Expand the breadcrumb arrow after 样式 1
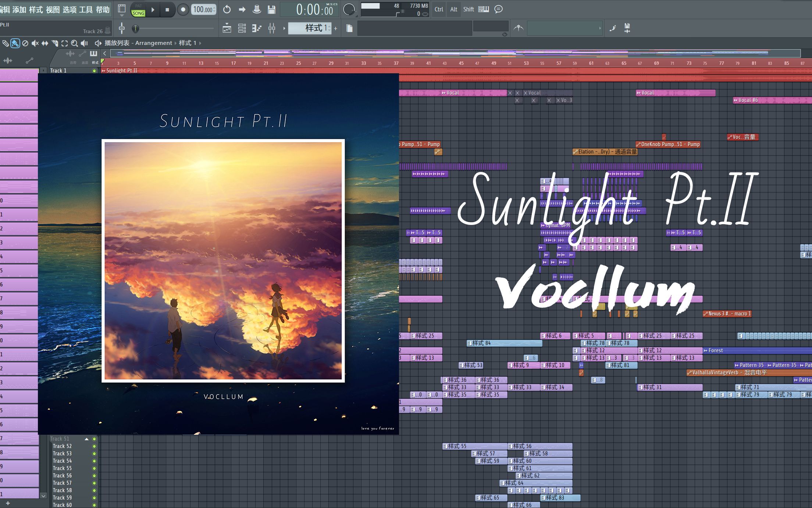This screenshot has height=508, width=812. (200, 43)
